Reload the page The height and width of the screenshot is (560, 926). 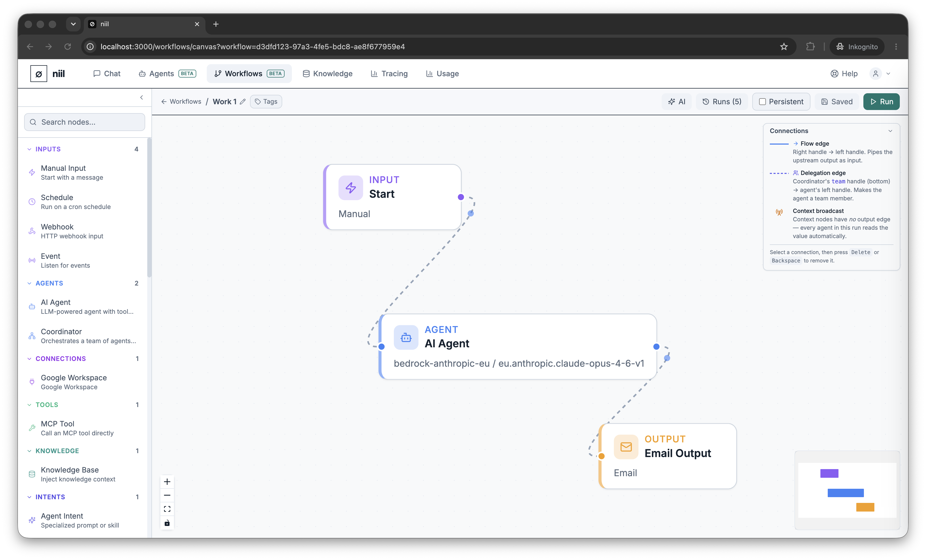pyautogui.click(x=68, y=47)
